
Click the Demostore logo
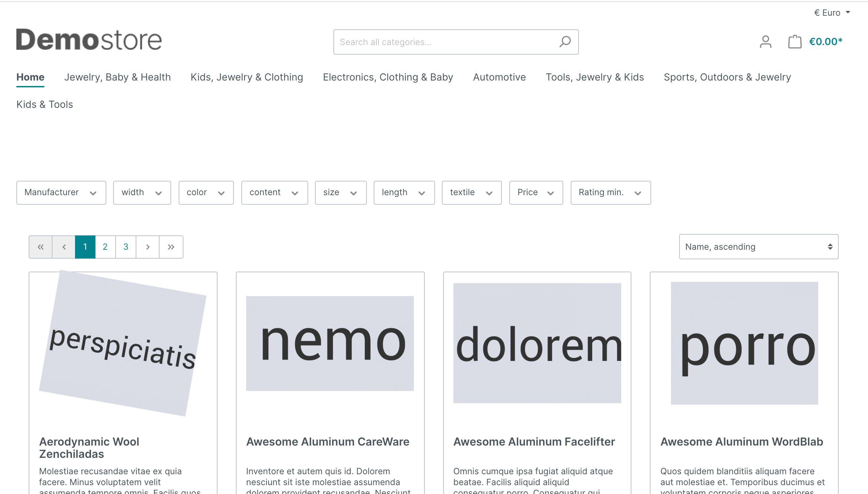[89, 40]
